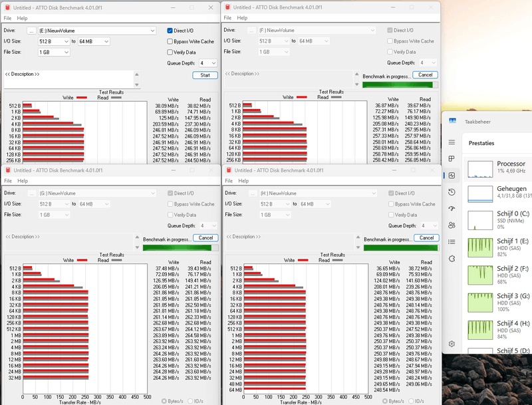This screenshot has height=405, width=532.
Task: Start the benchmark for drive E:
Action: coord(204,75)
